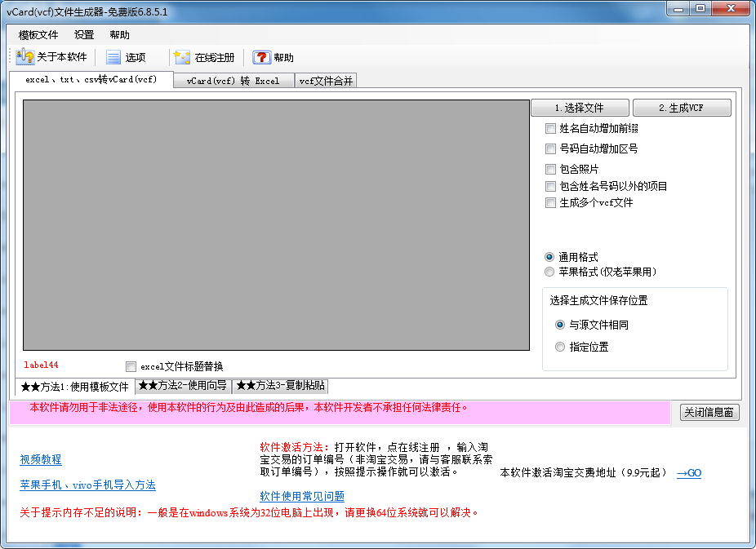Click the →GO link for activation
This screenshot has height=549, width=756.
point(688,472)
